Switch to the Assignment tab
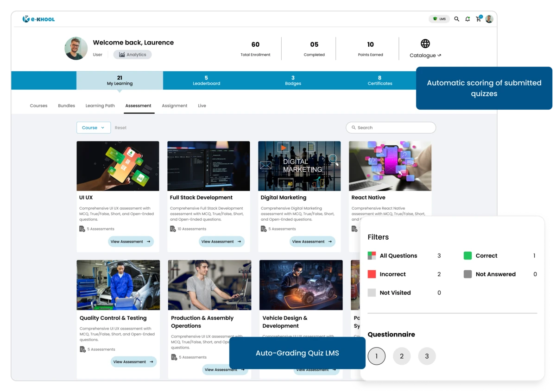Screen dimensions: 556x392 click(175, 106)
